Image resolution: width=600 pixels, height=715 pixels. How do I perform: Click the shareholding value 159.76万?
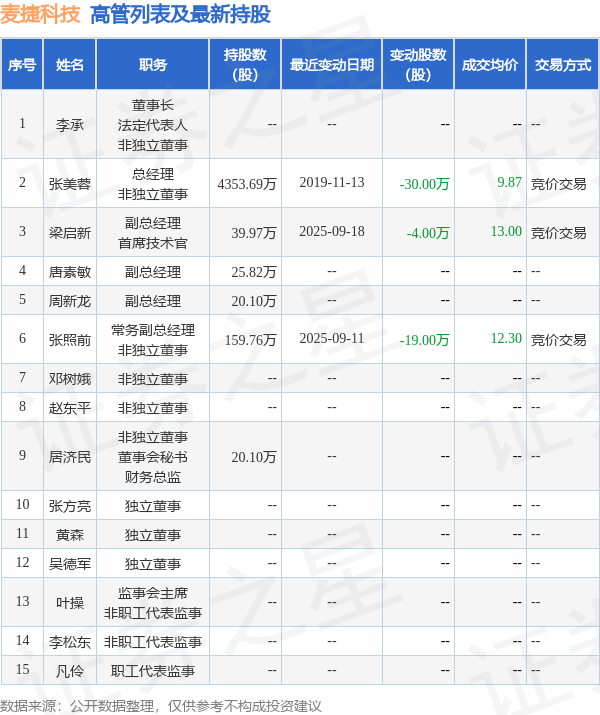coord(250,340)
